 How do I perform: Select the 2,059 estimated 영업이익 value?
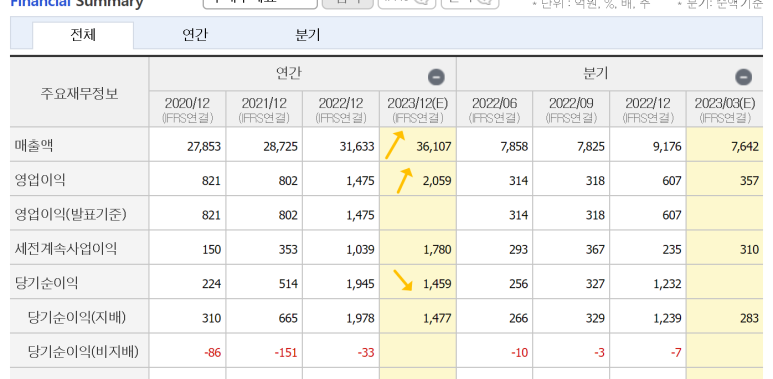(x=437, y=181)
